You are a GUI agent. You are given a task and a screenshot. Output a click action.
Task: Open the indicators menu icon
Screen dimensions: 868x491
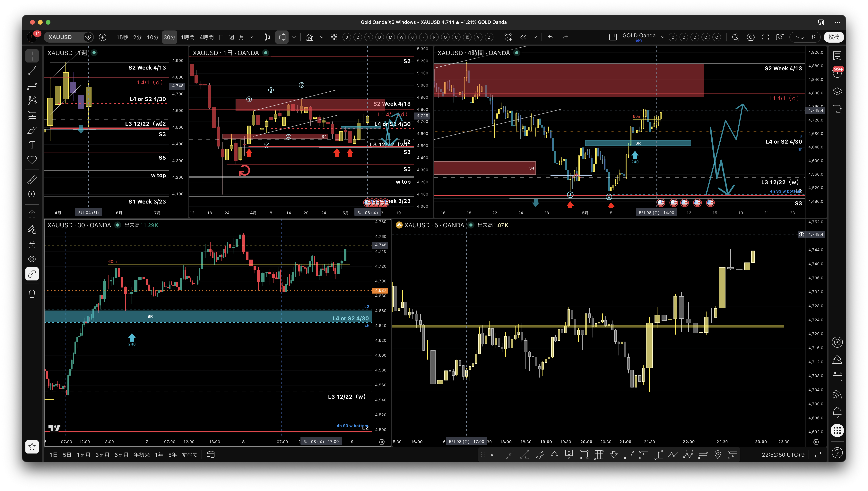tap(310, 37)
